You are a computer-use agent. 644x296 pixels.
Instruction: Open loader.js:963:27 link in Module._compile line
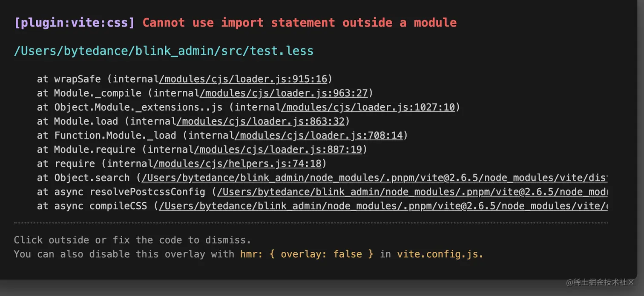point(284,93)
